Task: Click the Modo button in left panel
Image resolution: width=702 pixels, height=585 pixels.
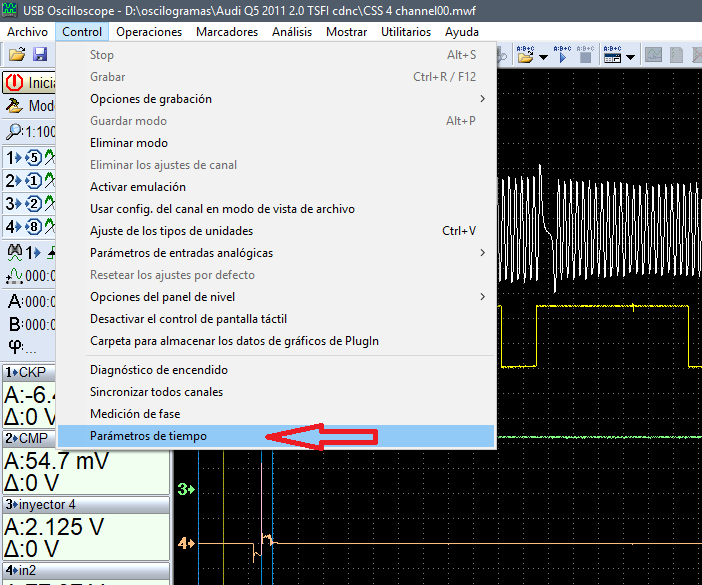Action: (x=28, y=106)
